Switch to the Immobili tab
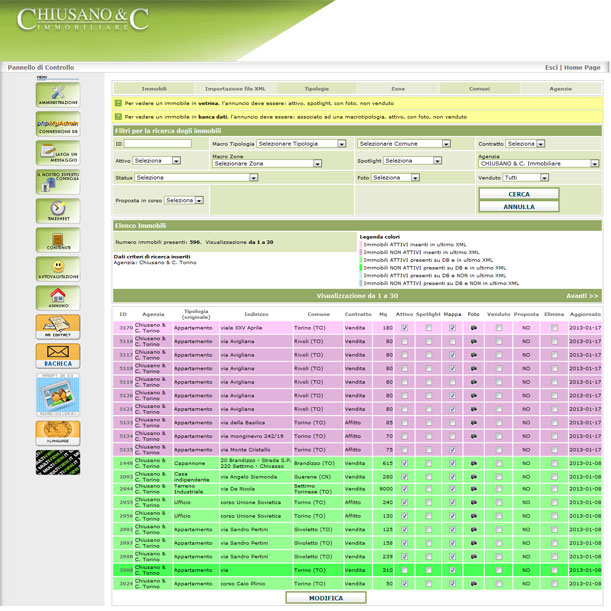The image size is (611, 611). pos(154,89)
